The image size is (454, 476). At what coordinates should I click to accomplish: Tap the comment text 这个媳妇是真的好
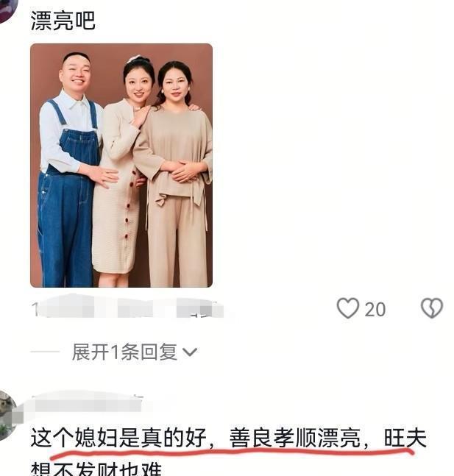118,438
